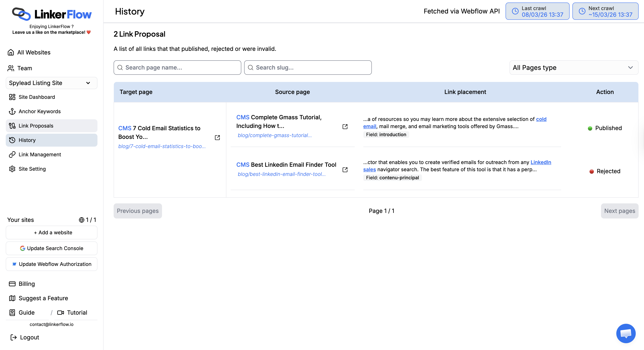Viewport: 644px width, 350px height.
Task: Follow the blog/complete-gmass-tutorial slug link
Action: click(x=275, y=135)
